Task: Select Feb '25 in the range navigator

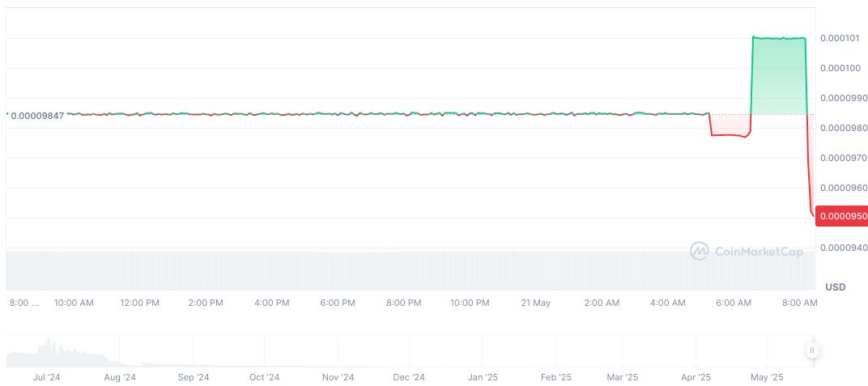Action: (555, 377)
